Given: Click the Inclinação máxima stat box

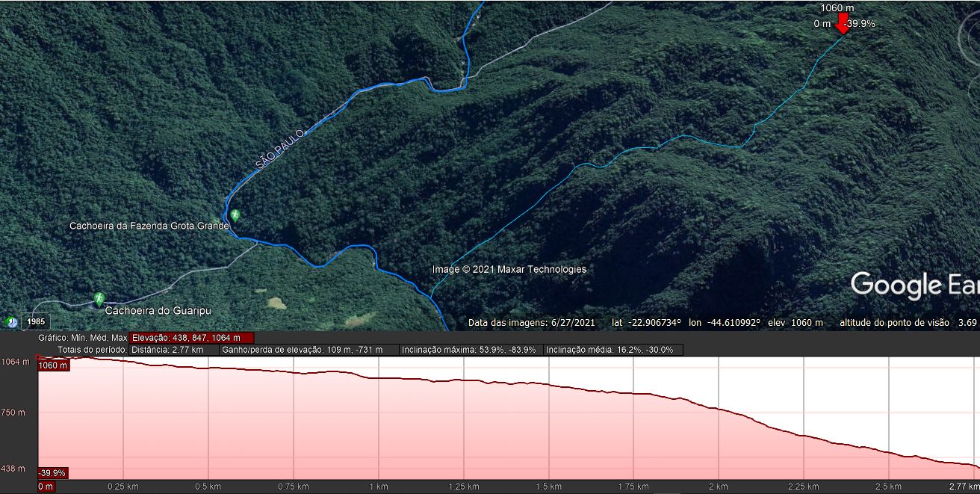Looking at the screenshot, I should [468, 350].
